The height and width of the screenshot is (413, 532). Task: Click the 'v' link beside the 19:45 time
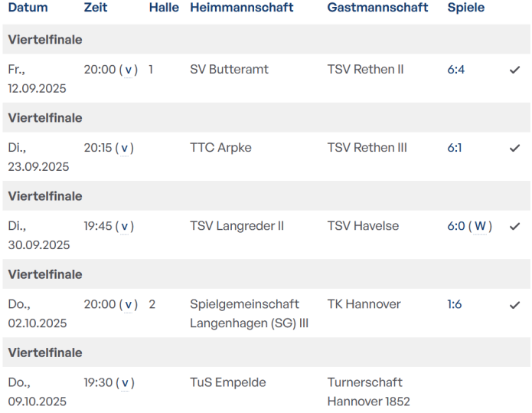(126, 226)
